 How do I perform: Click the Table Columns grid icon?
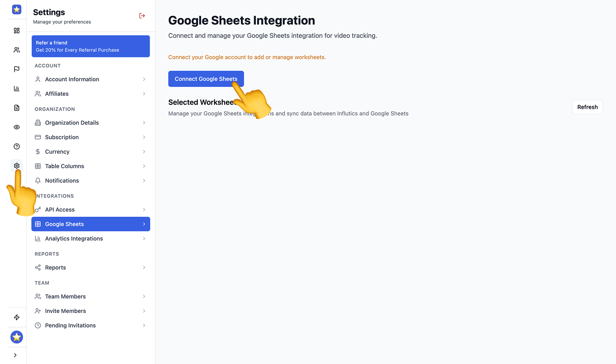38,166
